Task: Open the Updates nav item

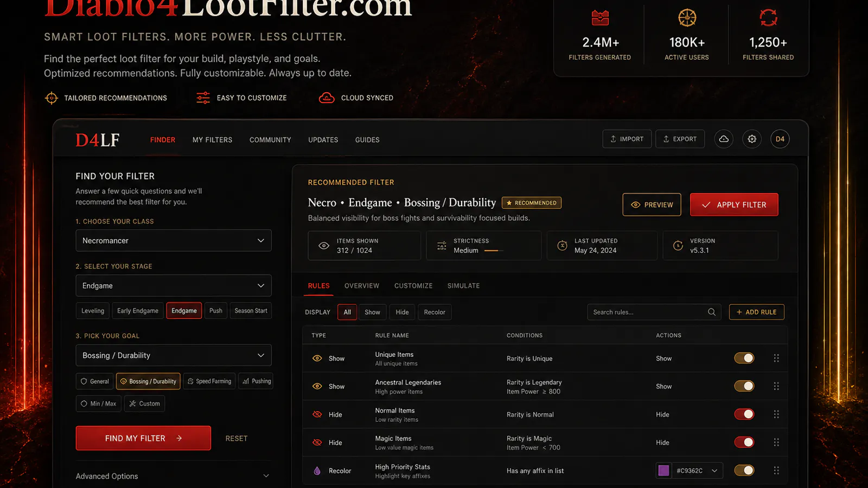Action: coord(323,140)
